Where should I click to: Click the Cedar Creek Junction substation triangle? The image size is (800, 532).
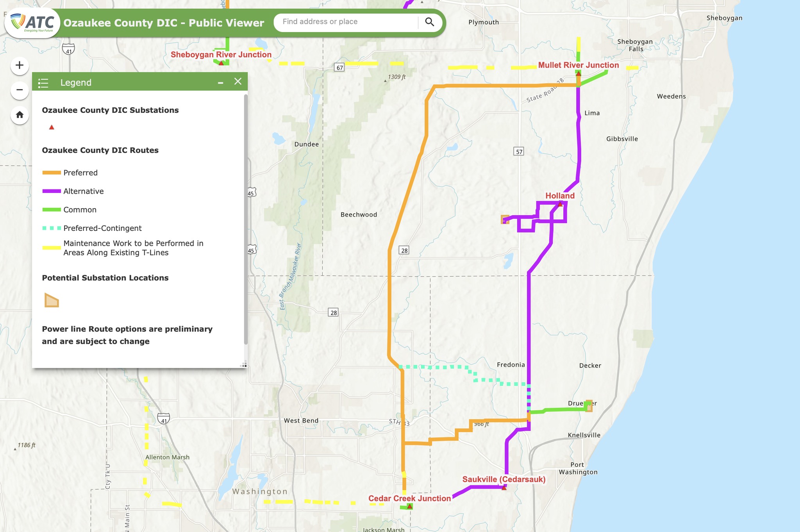(x=409, y=506)
